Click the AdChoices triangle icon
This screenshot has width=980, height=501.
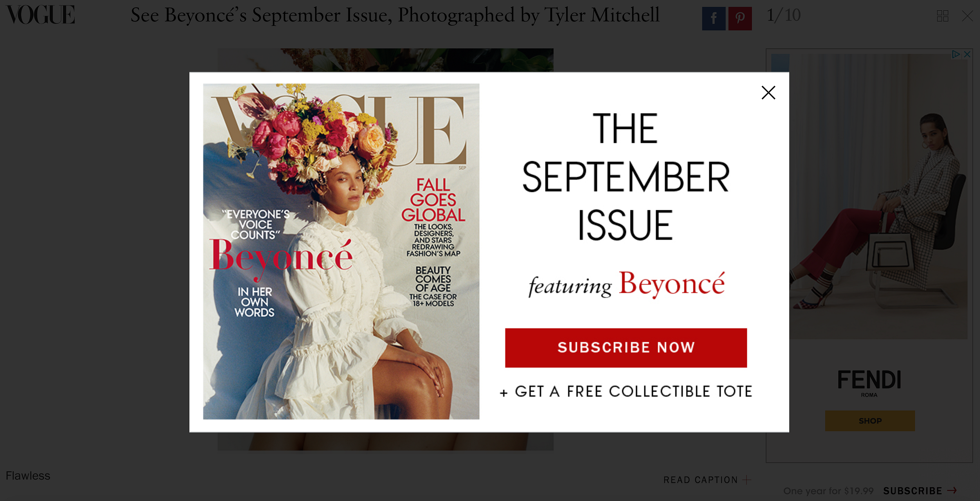pyautogui.click(x=955, y=54)
